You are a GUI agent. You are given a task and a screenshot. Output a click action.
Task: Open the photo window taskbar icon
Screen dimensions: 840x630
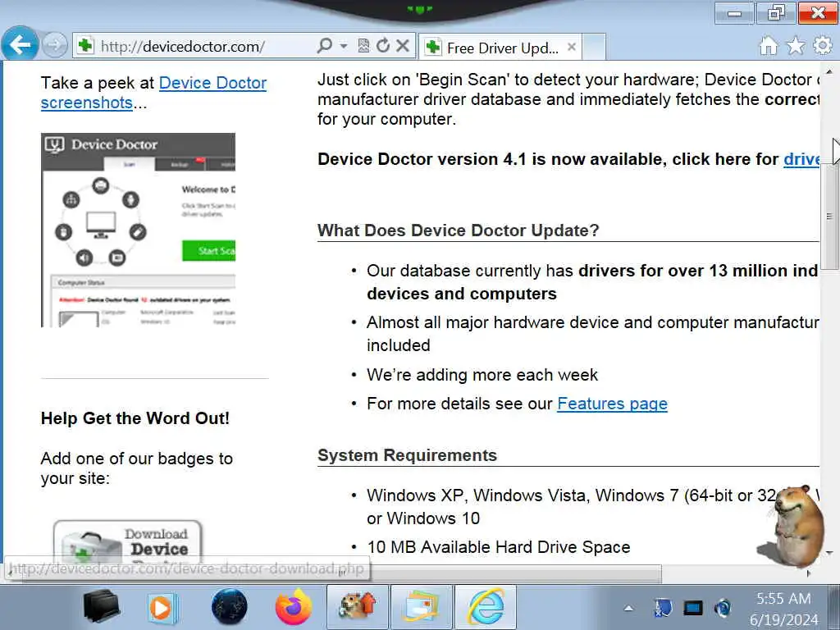coord(422,607)
